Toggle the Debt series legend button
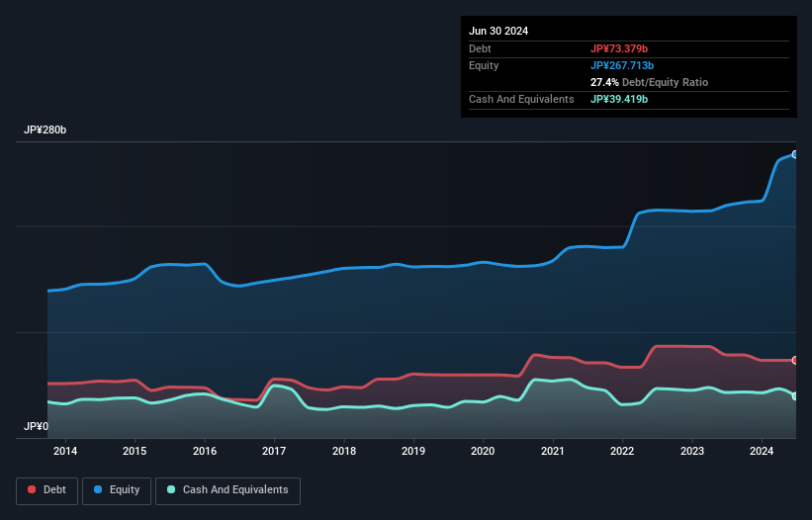Image resolution: width=812 pixels, height=520 pixels. 46,490
